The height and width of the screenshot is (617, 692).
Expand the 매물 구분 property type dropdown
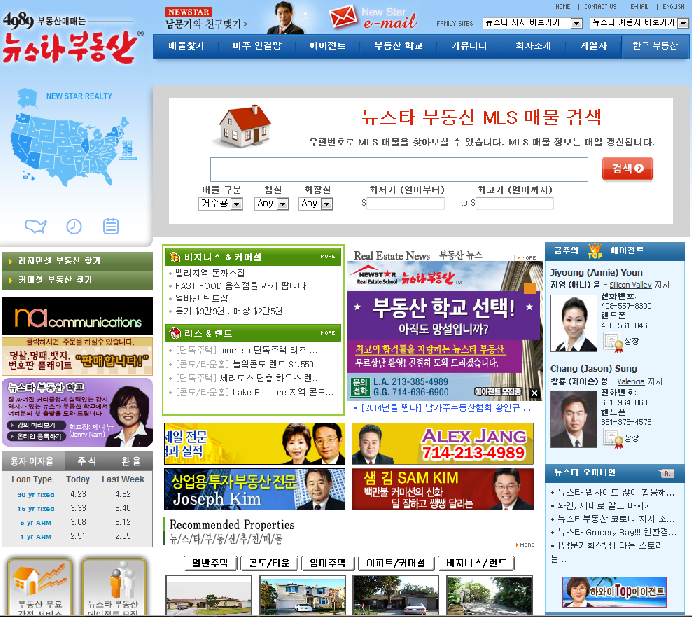click(220, 203)
